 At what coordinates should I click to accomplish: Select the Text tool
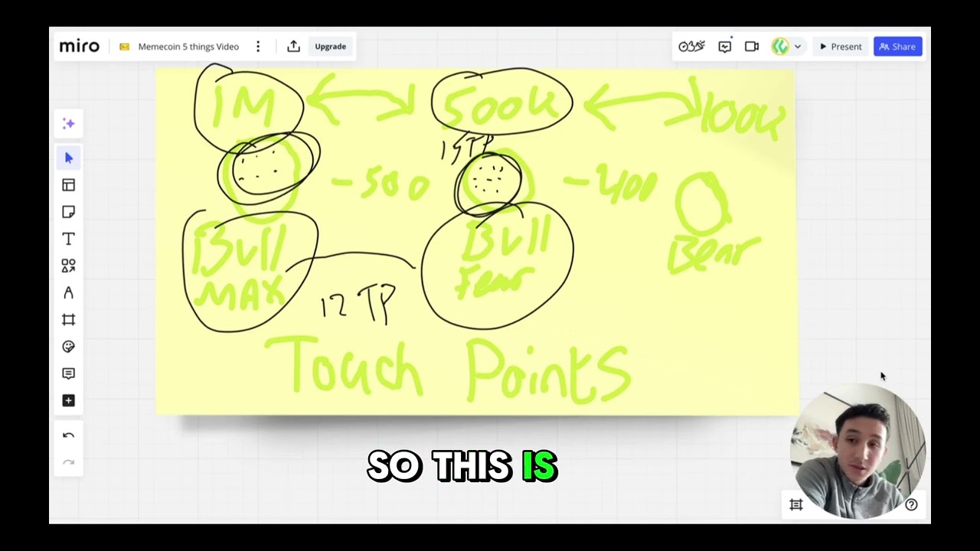tap(68, 239)
